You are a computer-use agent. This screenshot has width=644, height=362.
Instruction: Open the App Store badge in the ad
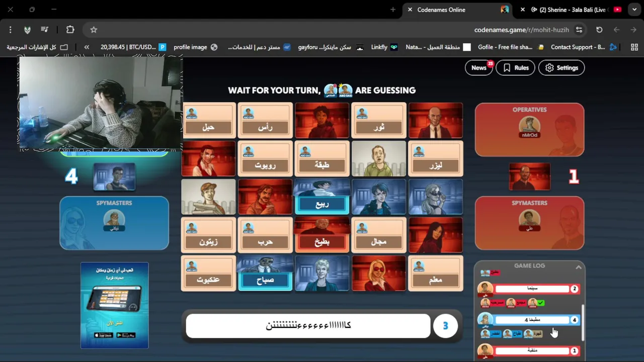103,335
